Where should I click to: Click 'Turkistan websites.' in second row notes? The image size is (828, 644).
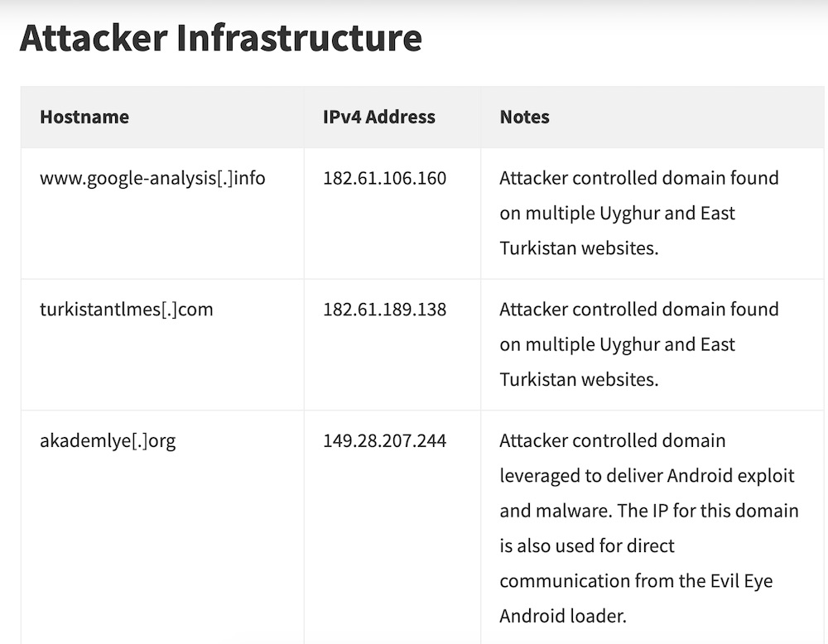pos(580,380)
